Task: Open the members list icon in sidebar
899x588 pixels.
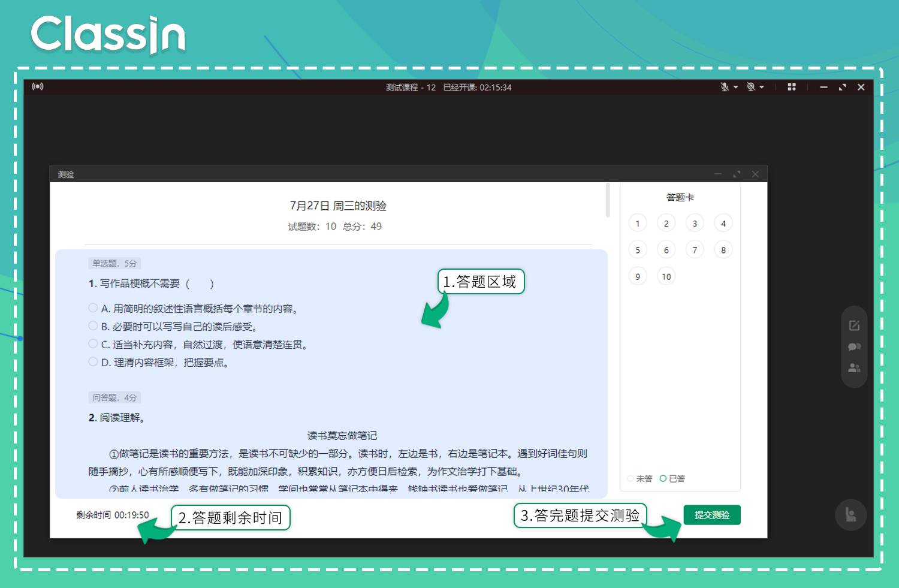Action: click(854, 368)
